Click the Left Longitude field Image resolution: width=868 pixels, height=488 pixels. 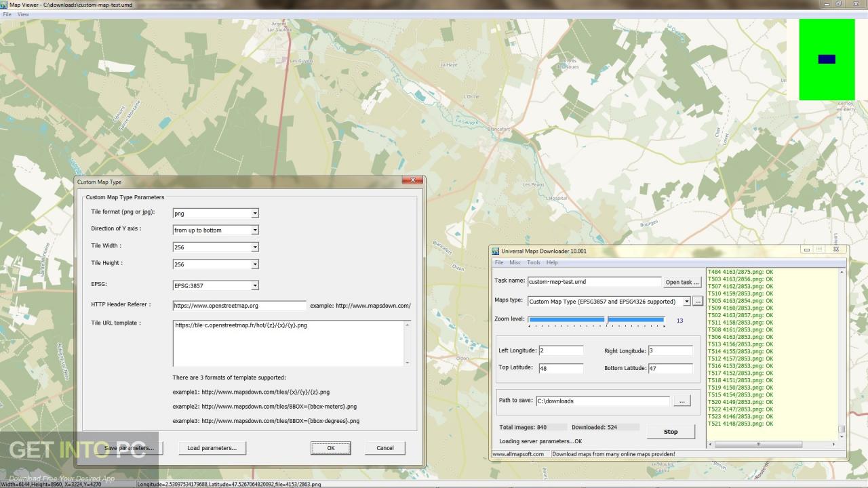tap(561, 350)
